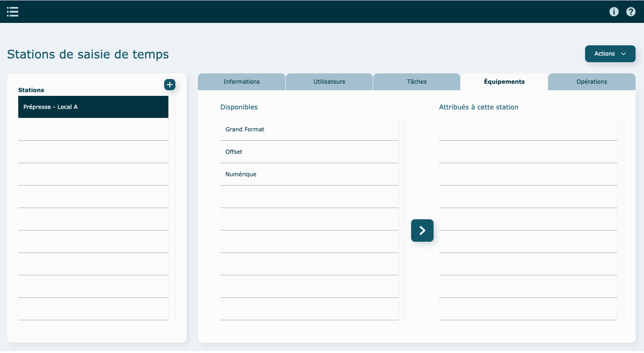The image size is (644, 353).
Task: Add a new station with the plus icon
Action: [170, 85]
